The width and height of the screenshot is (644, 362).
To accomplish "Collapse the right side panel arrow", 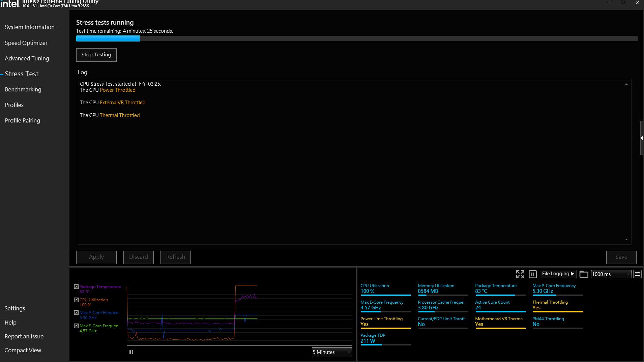I will (641, 138).
